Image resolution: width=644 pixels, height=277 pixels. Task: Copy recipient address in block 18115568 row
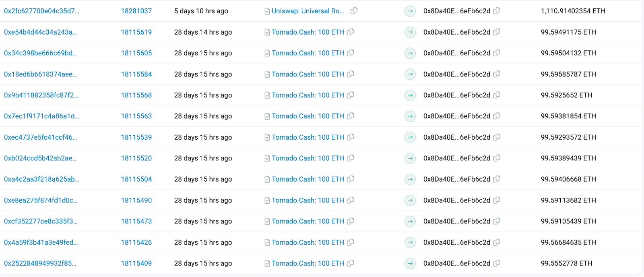click(497, 95)
